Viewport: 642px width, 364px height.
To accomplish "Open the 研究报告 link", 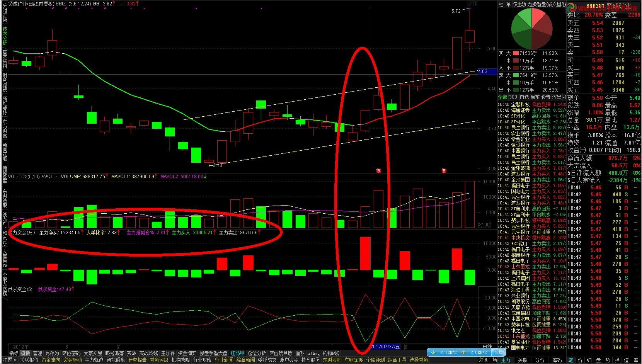I will 137,360.
